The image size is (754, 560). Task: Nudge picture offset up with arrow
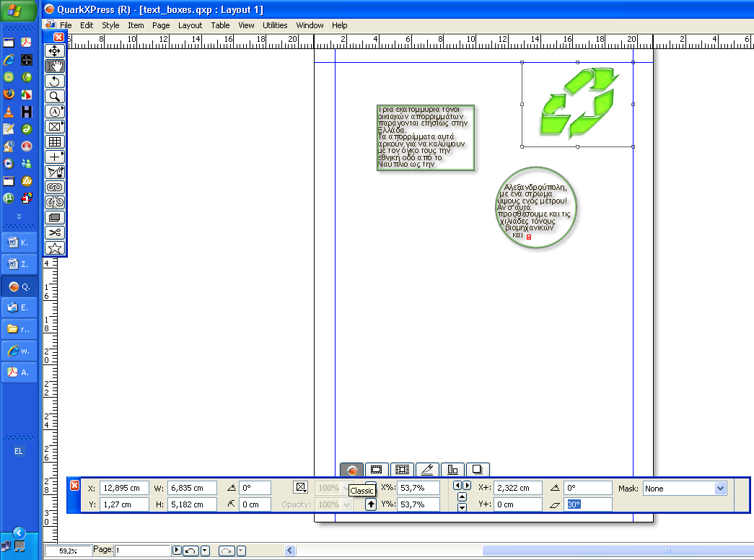click(462, 497)
